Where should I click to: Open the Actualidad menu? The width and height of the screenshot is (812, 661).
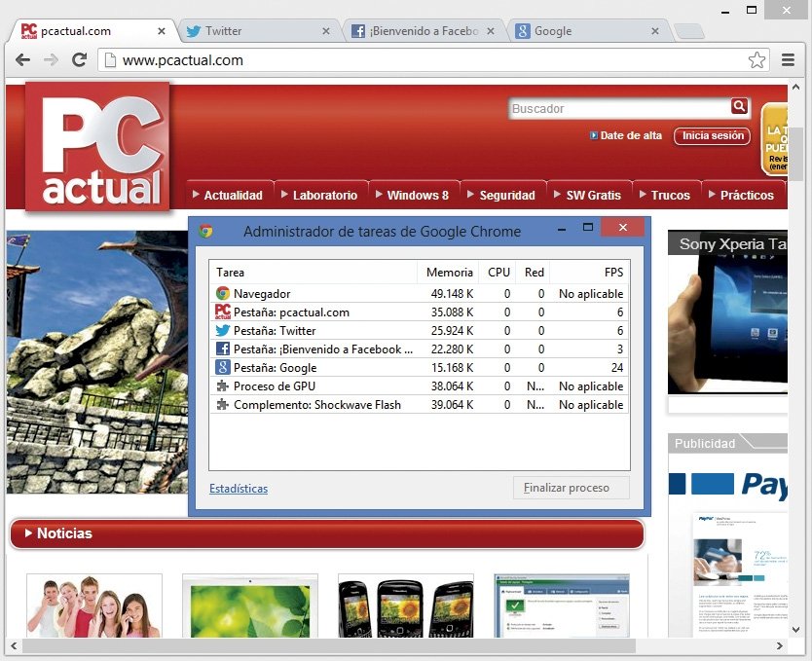click(x=229, y=195)
